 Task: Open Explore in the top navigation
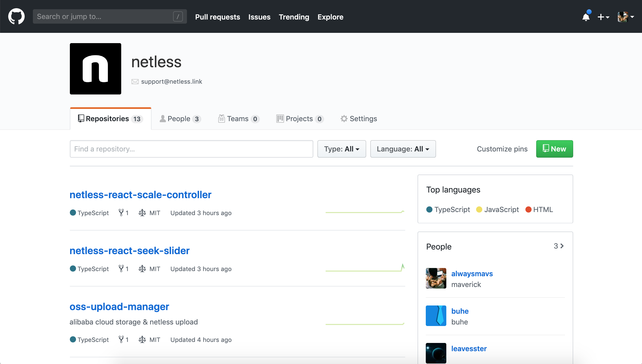330,17
